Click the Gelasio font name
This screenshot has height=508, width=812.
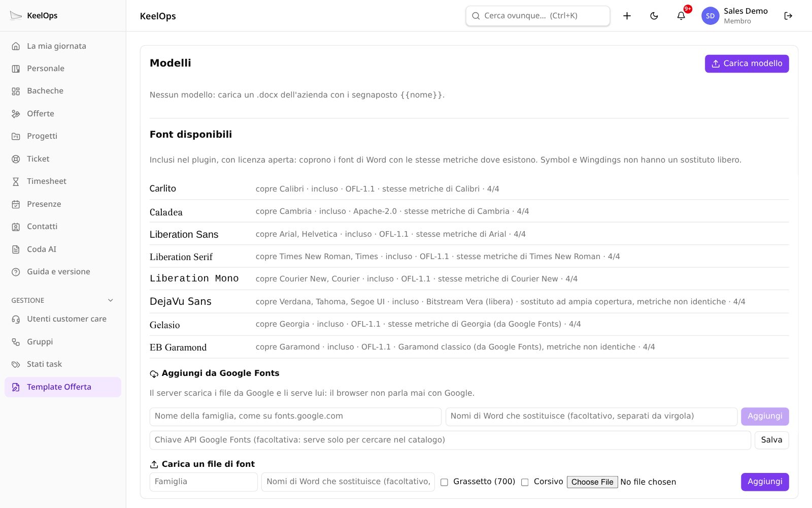click(165, 325)
